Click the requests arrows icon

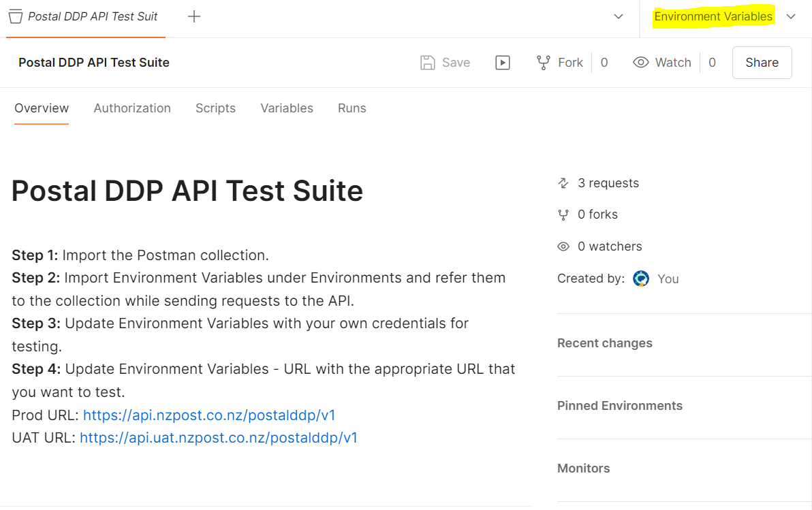[x=563, y=183]
